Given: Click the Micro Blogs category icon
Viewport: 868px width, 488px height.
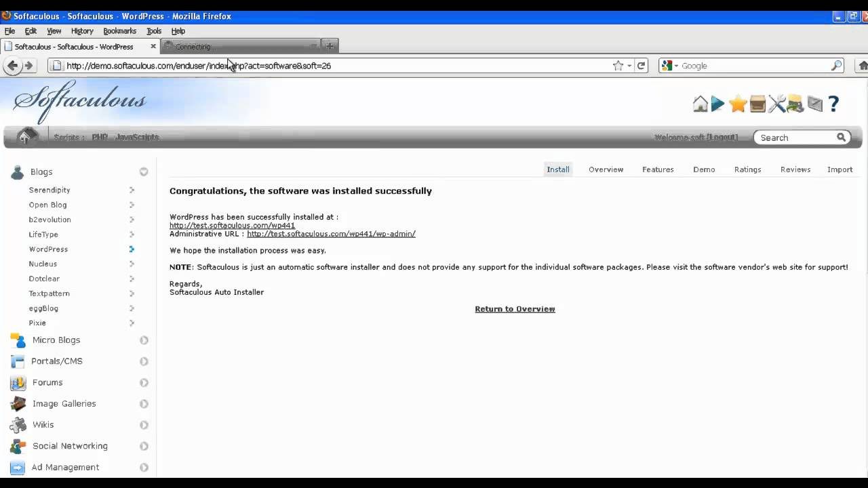Looking at the screenshot, I should 18,340.
